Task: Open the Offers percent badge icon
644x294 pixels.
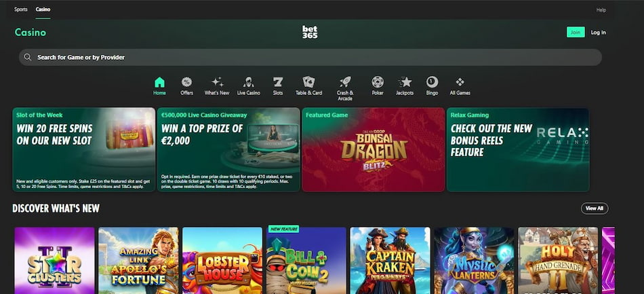Action: coord(186,82)
